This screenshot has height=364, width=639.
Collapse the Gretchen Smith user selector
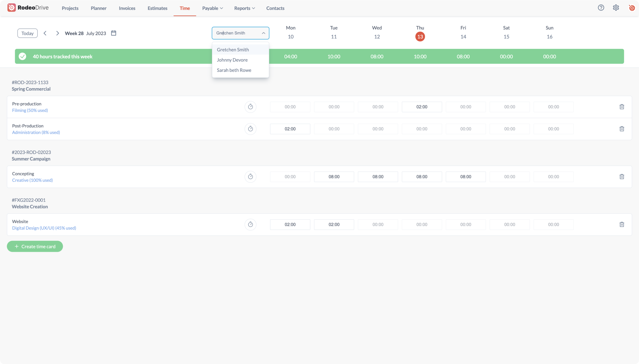(263, 33)
